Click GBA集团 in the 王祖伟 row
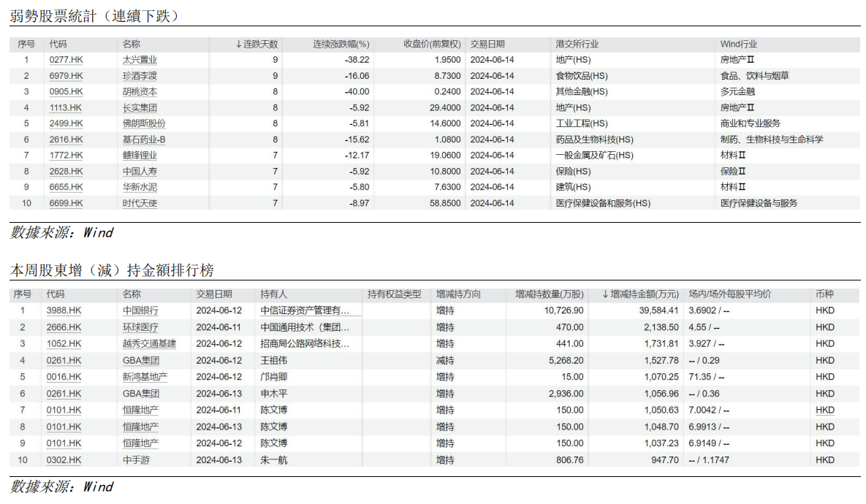Screen dimensions: 866x504 (141, 361)
